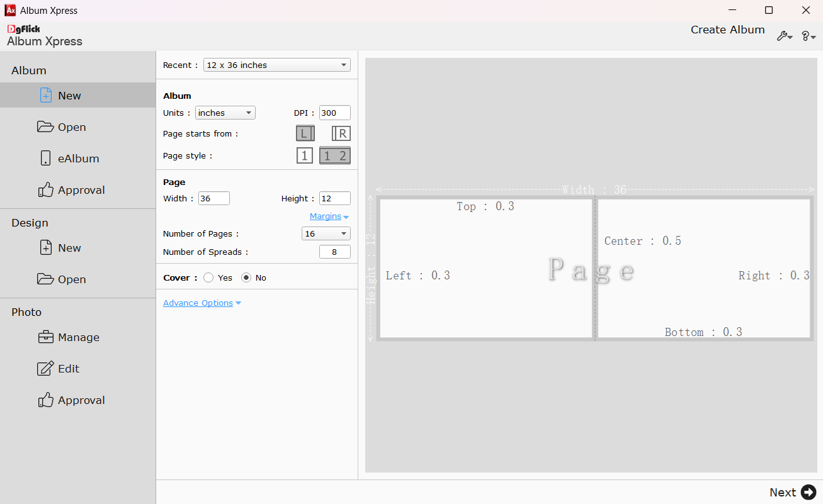Image resolution: width=823 pixels, height=504 pixels.
Task: Choose double page style 1 2
Action: pyautogui.click(x=335, y=155)
